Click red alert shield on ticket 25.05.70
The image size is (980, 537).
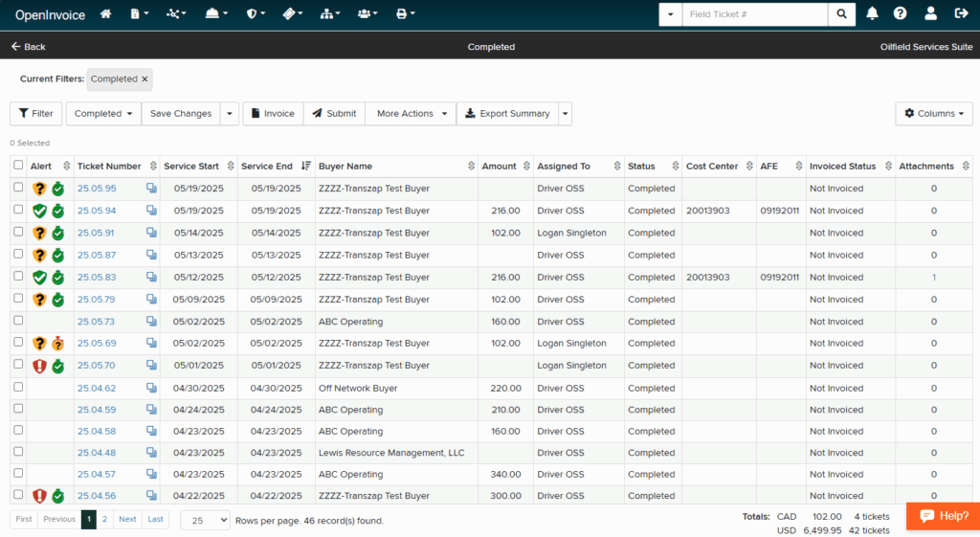(x=39, y=366)
